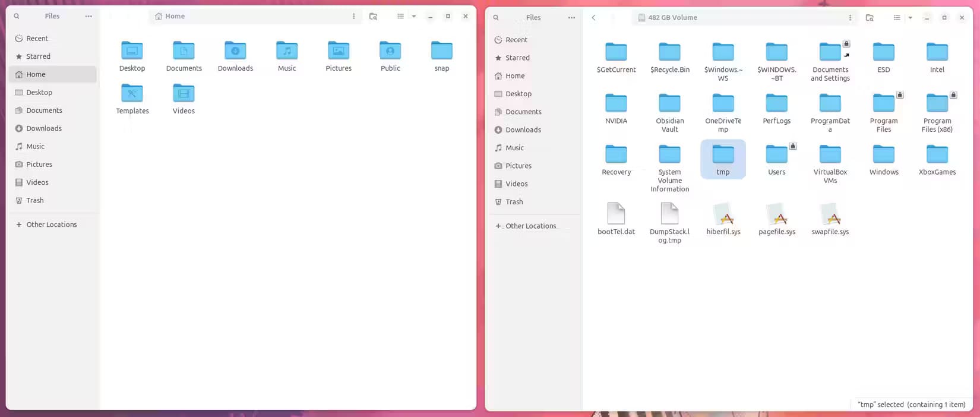Open path options next to Home breadcrumb
980x417 pixels.
coord(354,16)
